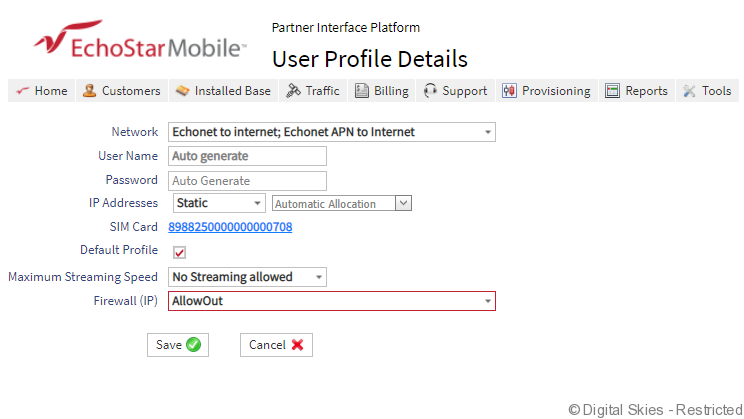Open Maximum Streaming Speed dropdown
Screen dimensions: 744x419
tap(318, 277)
